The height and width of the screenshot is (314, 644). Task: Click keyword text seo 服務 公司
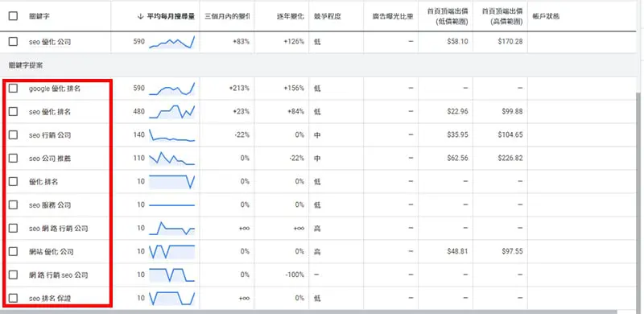pos(50,205)
